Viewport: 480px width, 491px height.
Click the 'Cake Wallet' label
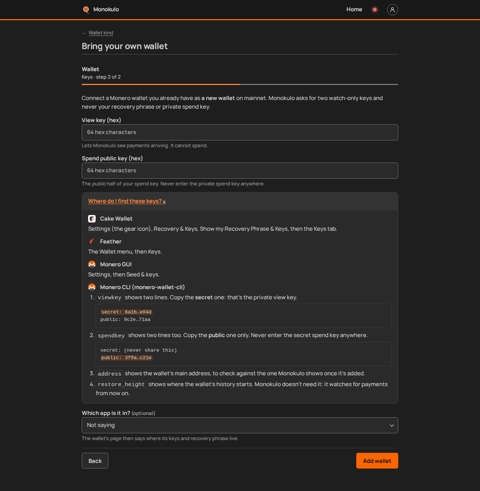coord(116,219)
